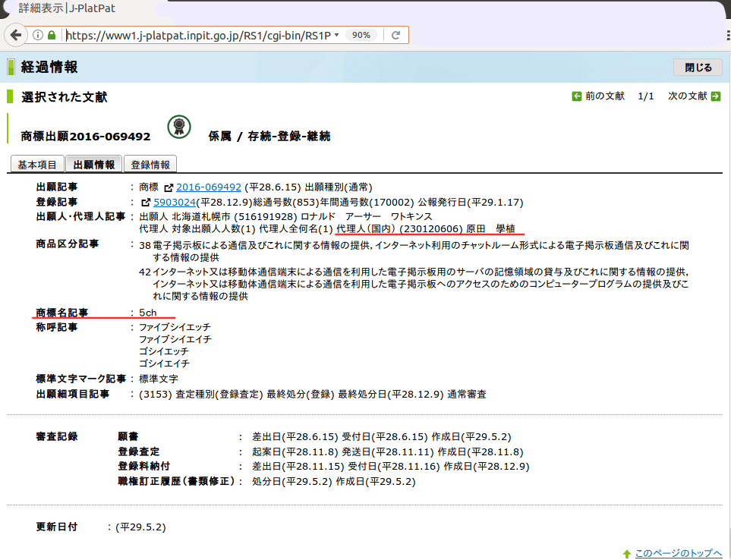Open the URL history dropdown arrow
This screenshot has width=731, height=560.
click(x=336, y=35)
